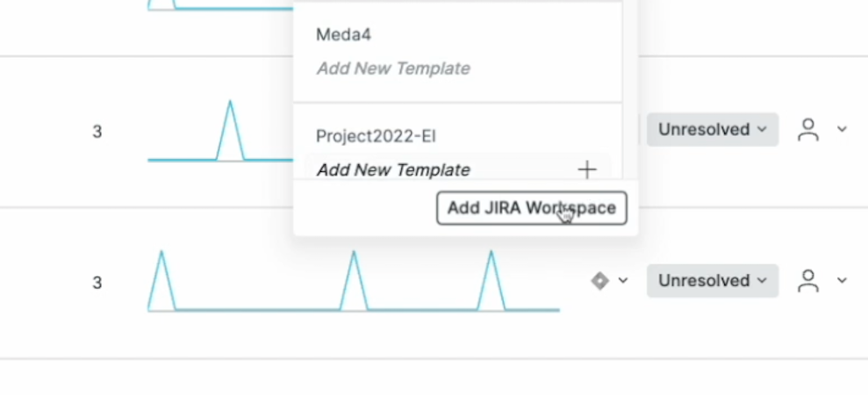Expand the chevron next to the Jira icon
This screenshot has height=395, width=868.
point(623,281)
